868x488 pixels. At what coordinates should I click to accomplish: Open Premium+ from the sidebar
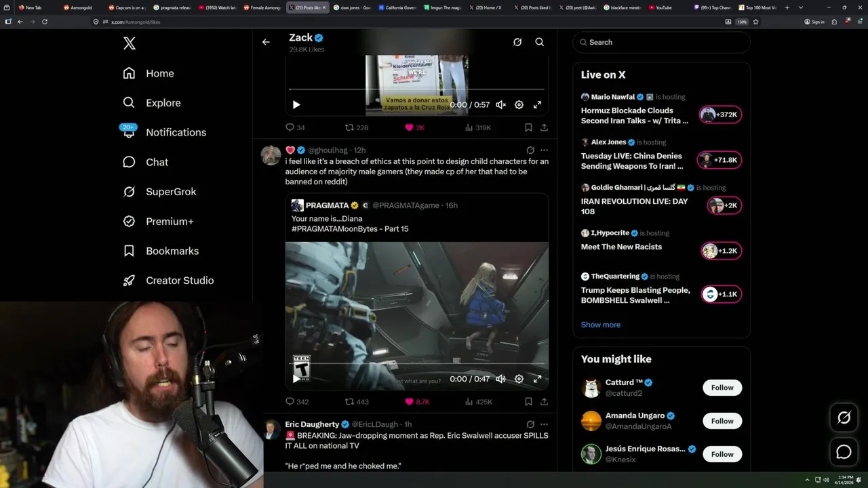point(158,221)
